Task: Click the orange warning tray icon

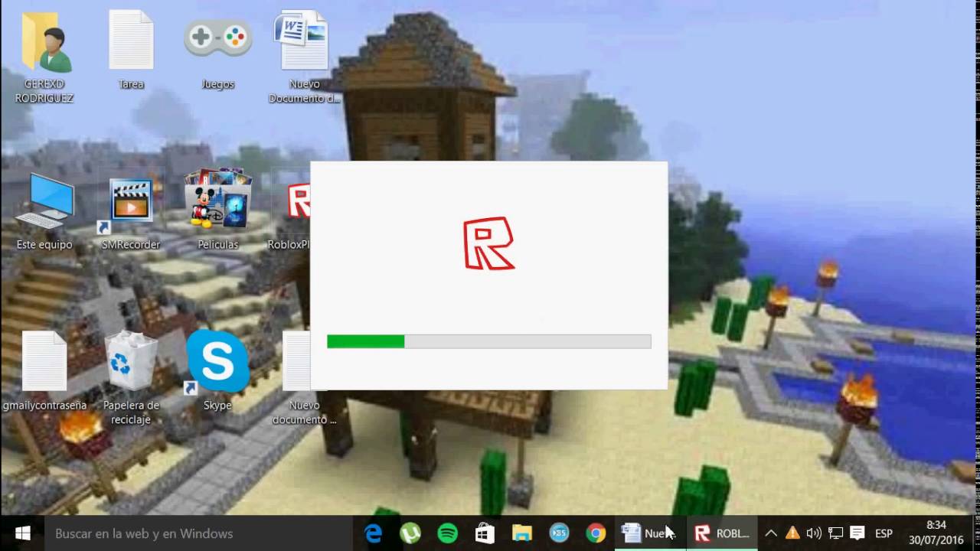Action: point(792,533)
